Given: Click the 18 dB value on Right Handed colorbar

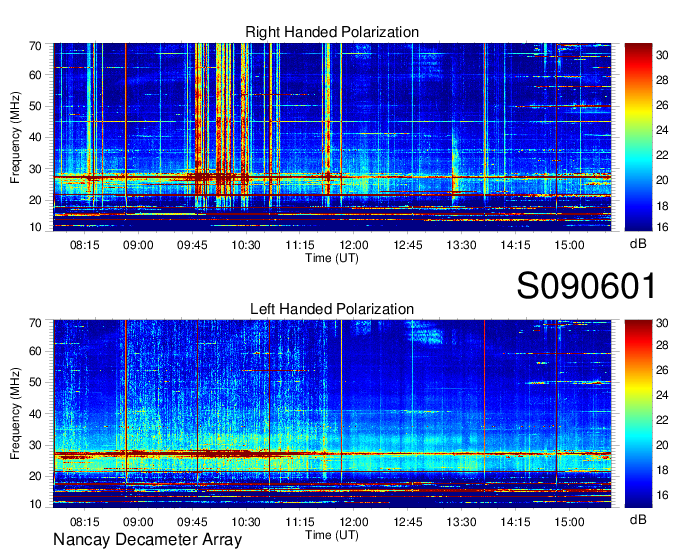Looking at the screenshot, I should 662,206.
